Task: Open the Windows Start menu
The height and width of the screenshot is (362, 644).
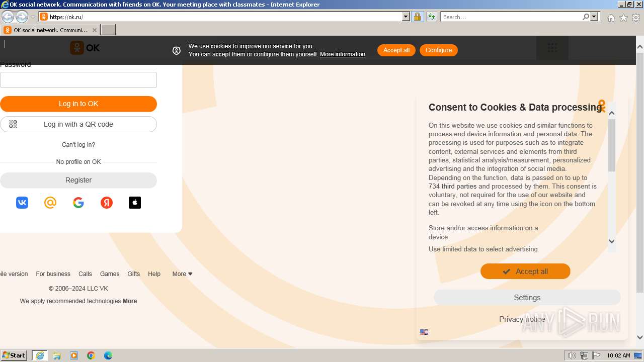Action: 14,355
